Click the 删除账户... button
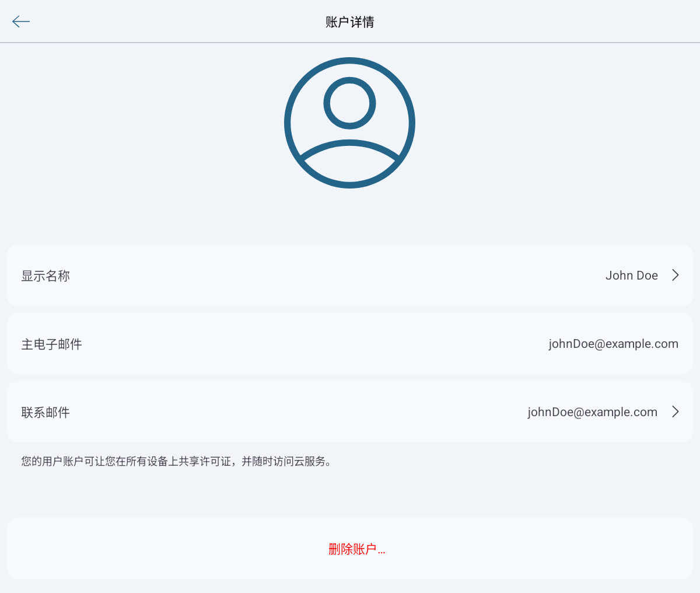Screen dimensions: 700x593 pos(350,548)
